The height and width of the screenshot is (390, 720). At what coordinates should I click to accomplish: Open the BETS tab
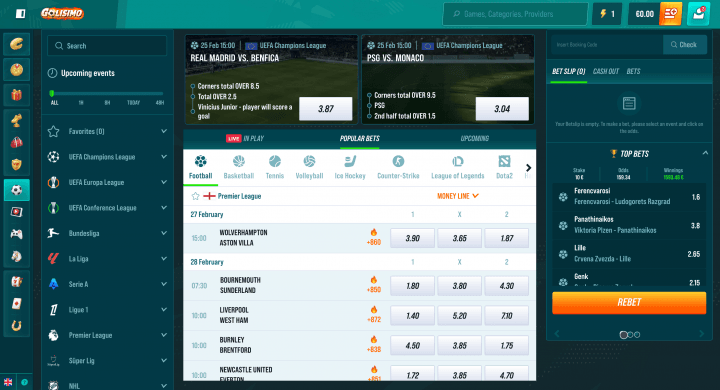[x=633, y=71]
